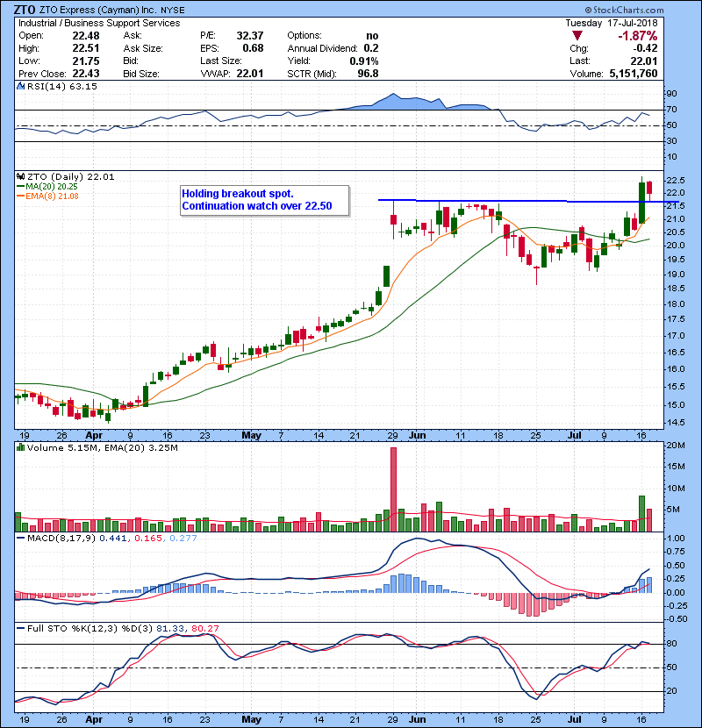Click the date Tuesday 17-Jul-2018
Viewport: 702px width, 728px height.
[612, 23]
